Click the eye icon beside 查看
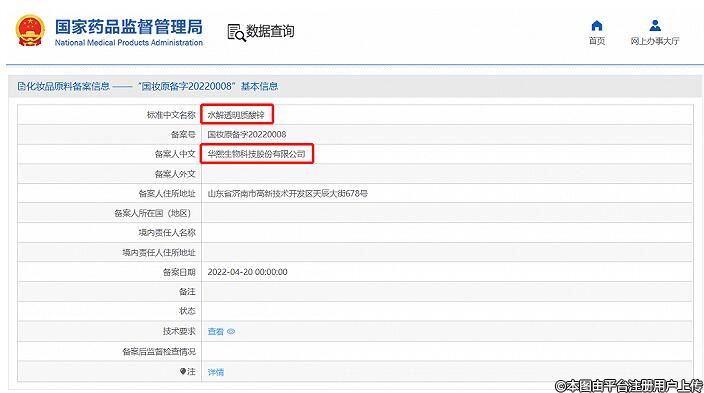The height and width of the screenshot is (393, 704). click(x=231, y=331)
